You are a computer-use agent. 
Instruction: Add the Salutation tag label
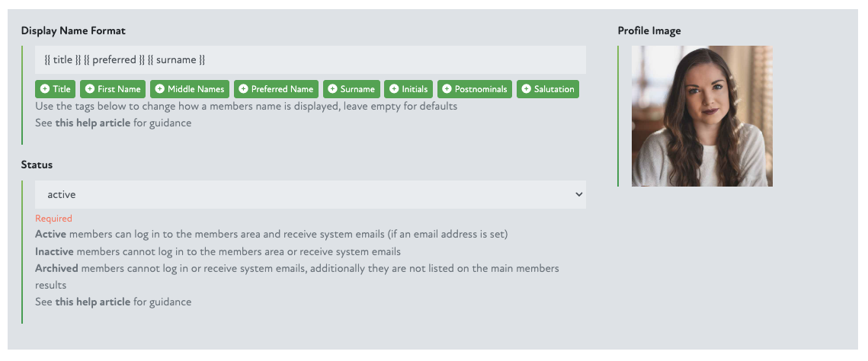[x=554, y=89]
